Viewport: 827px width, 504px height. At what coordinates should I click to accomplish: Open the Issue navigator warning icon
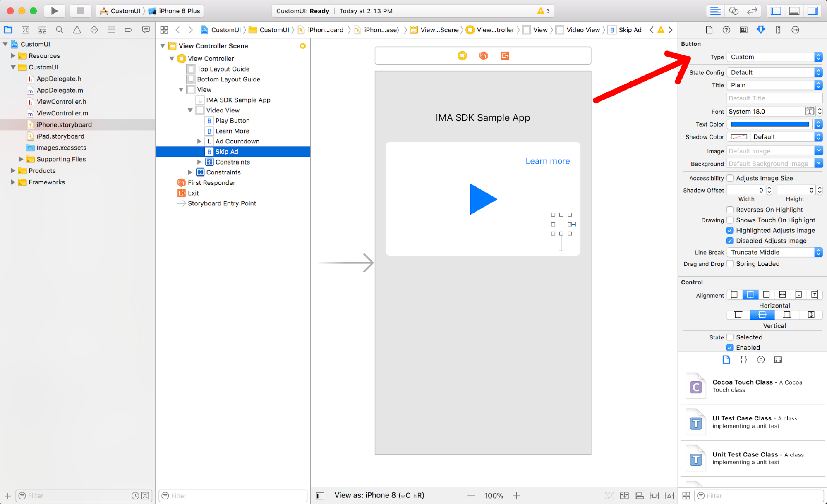pyautogui.click(x=77, y=30)
